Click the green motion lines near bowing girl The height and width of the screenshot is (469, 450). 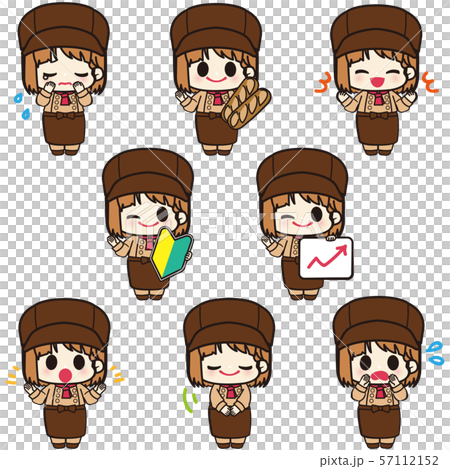(x=190, y=400)
